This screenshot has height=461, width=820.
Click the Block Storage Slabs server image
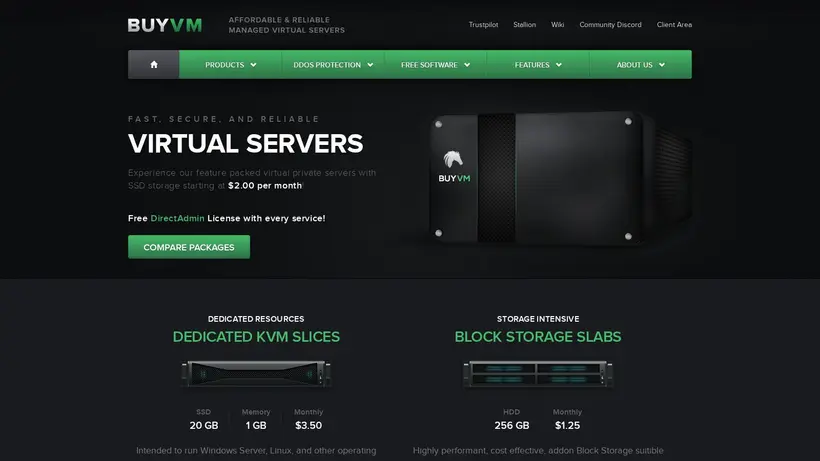pos(538,374)
